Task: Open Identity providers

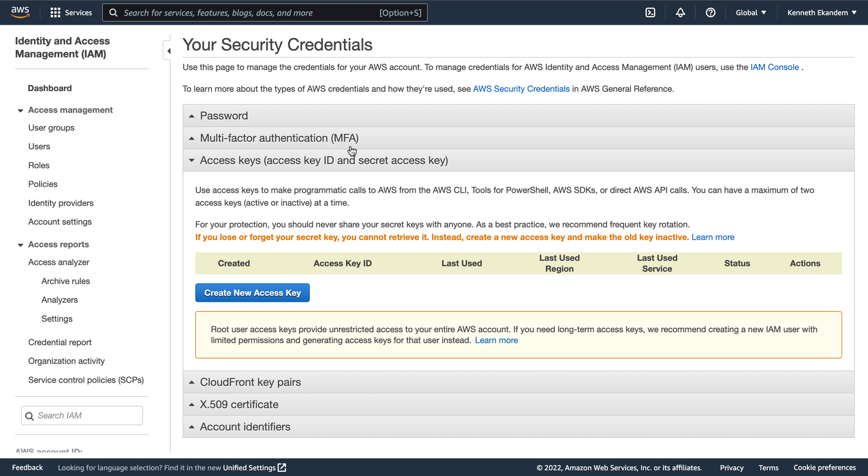Action: (61, 203)
